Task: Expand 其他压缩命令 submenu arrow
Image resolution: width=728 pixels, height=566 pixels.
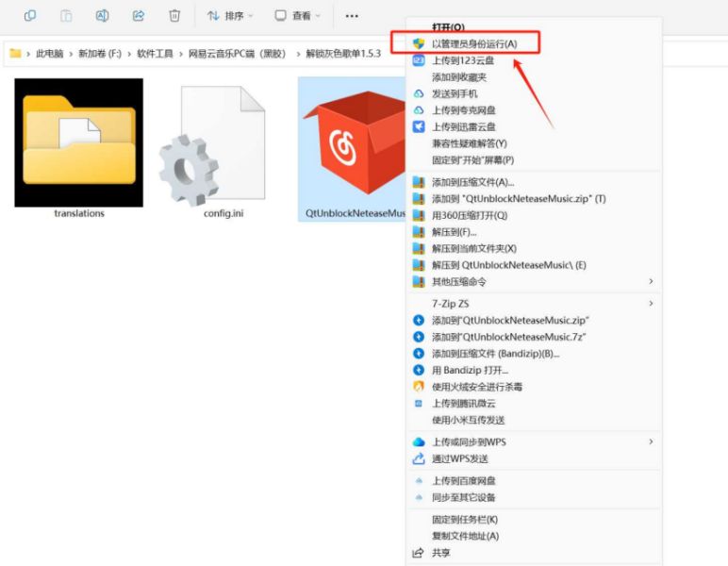Action: coord(651,281)
